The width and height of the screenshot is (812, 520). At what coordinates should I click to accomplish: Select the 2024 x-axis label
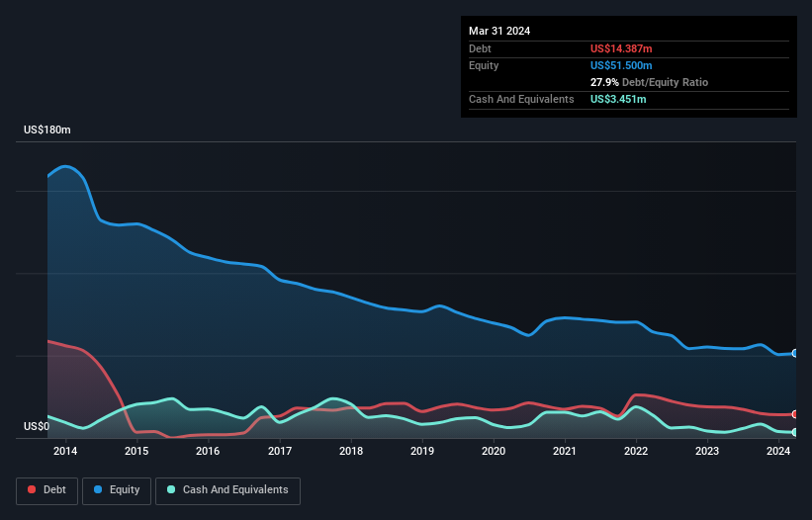[778, 451]
